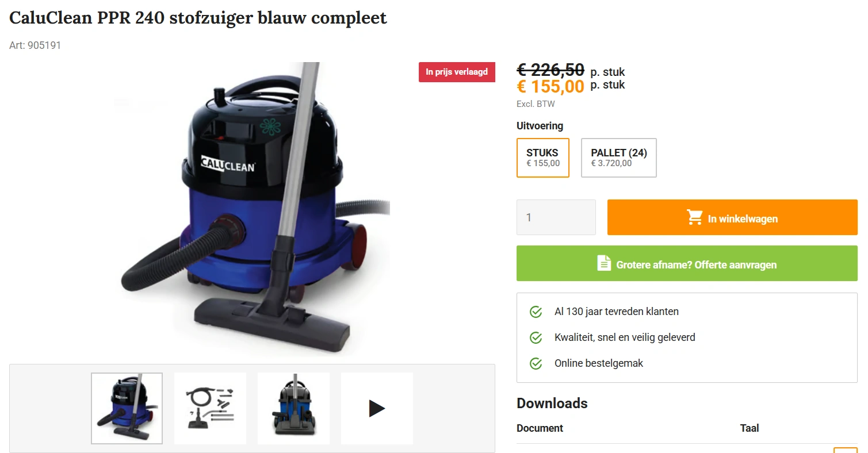Click the shopping cart icon in orange button
The height and width of the screenshot is (453, 868).
pyautogui.click(x=695, y=217)
